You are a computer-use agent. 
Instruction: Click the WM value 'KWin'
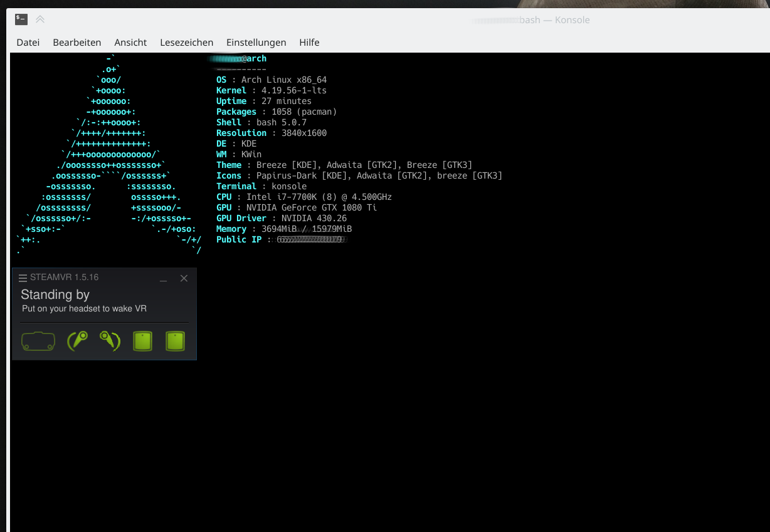point(251,154)
